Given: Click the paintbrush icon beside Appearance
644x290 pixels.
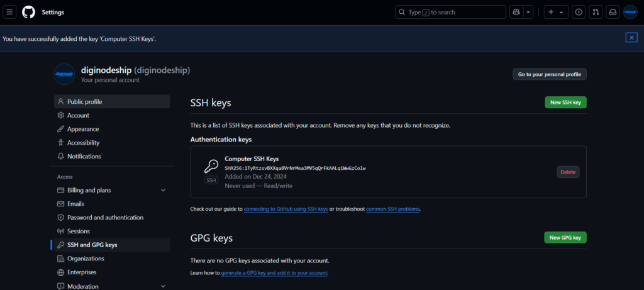Looking at the screenshot, I should (61, 129).
